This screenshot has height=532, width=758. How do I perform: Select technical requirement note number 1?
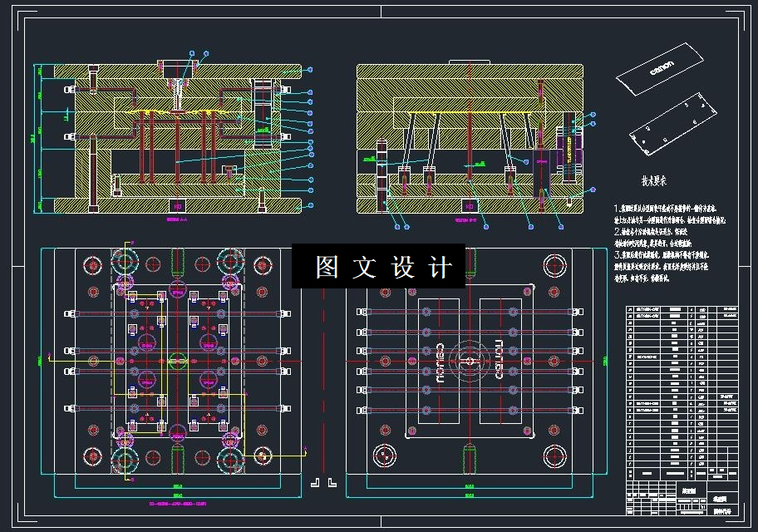tap(670, 214)
